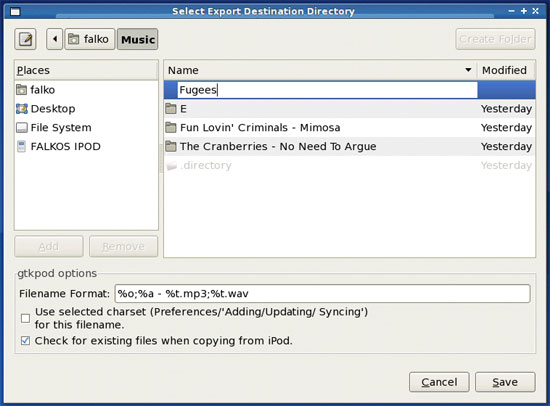Select the Music path bar button

point(138,39)
